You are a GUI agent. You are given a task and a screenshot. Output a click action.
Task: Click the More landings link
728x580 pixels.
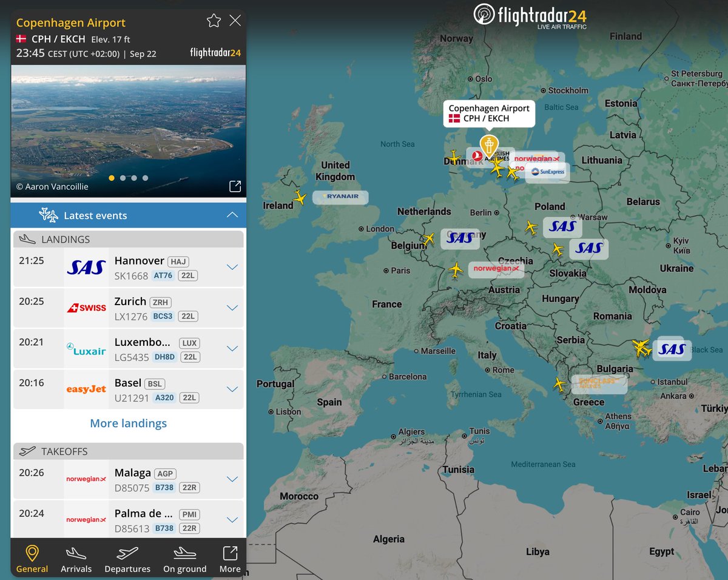point(128,423)
